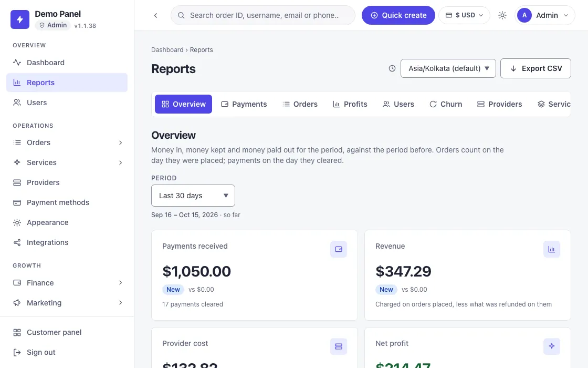Click the Orders list icon in sidebar

(17, 142)
